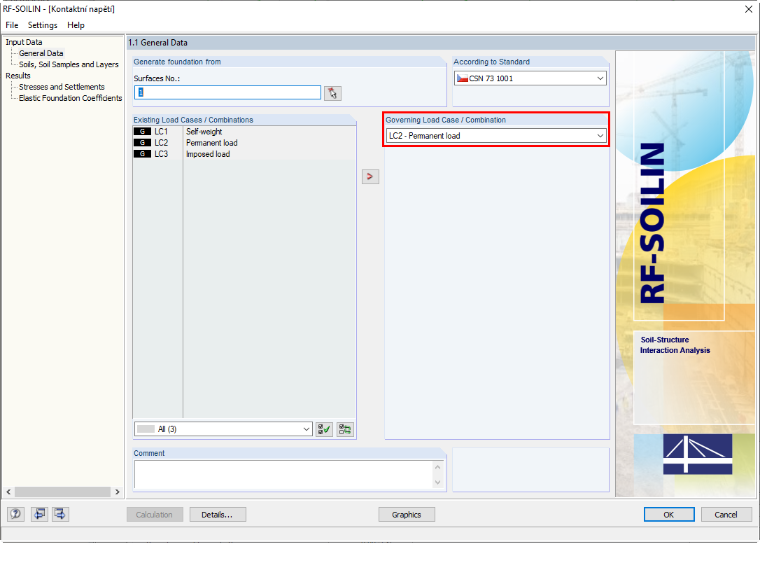Click the Results tree node

coord(18,76)
